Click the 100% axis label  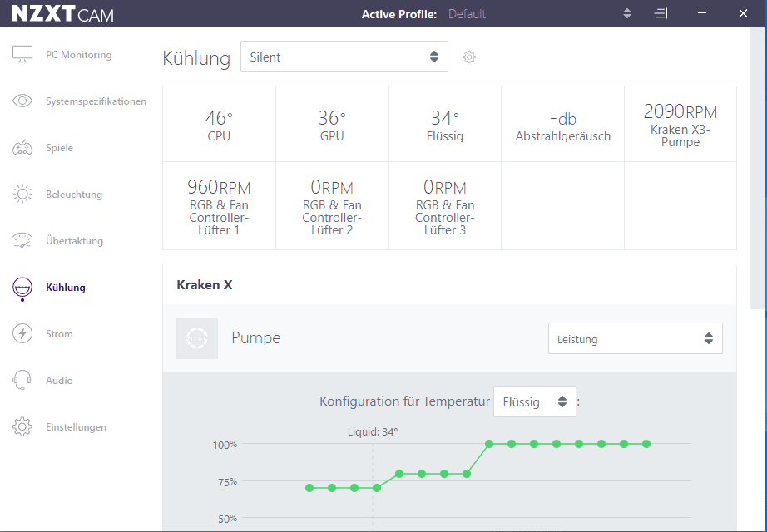click(x=225, y=445)
